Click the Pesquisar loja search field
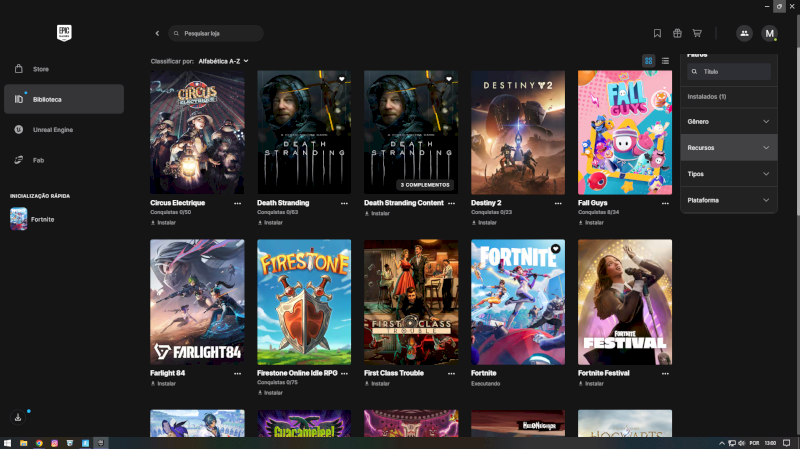800x449 pixels. pos(216,33)
